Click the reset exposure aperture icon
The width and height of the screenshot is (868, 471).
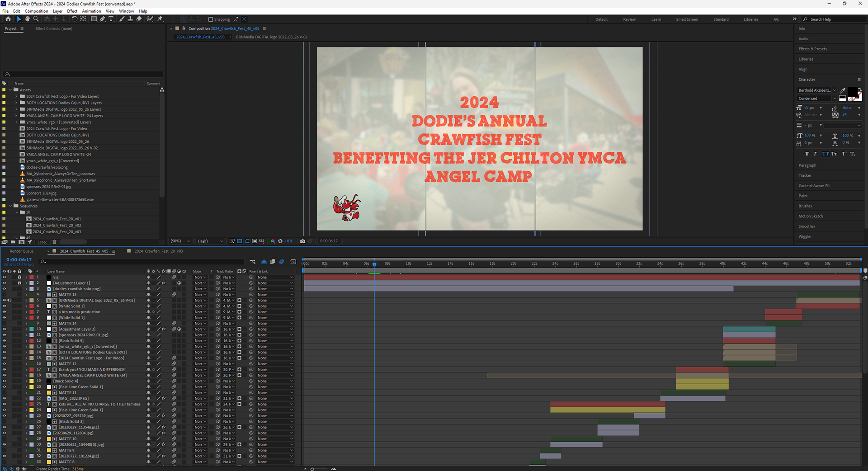pos(280,241)
